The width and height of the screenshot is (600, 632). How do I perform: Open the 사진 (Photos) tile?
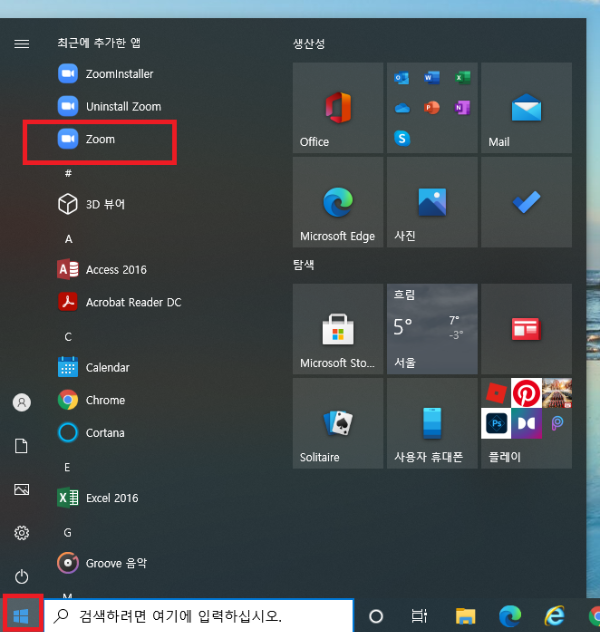coord(432,202)
